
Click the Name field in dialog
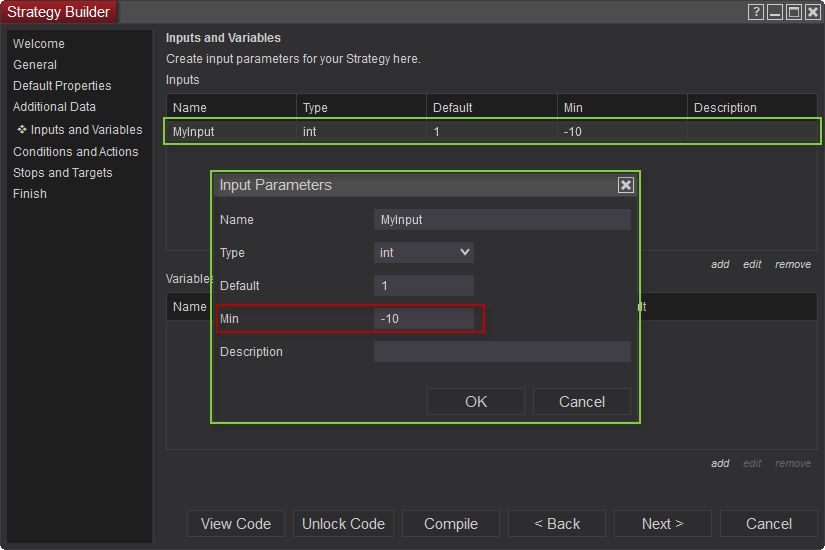click(502, 220)
